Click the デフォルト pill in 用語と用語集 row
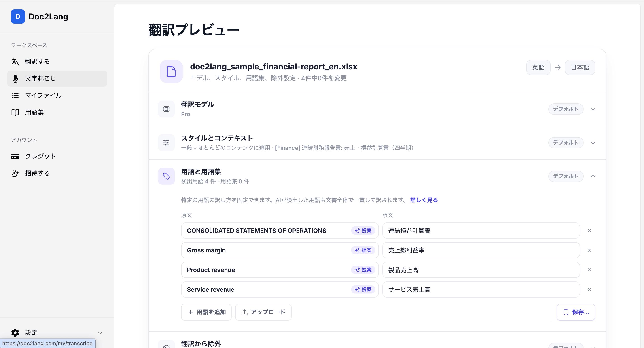The width and height of the screenshot is (644, 348). point(566,176)
